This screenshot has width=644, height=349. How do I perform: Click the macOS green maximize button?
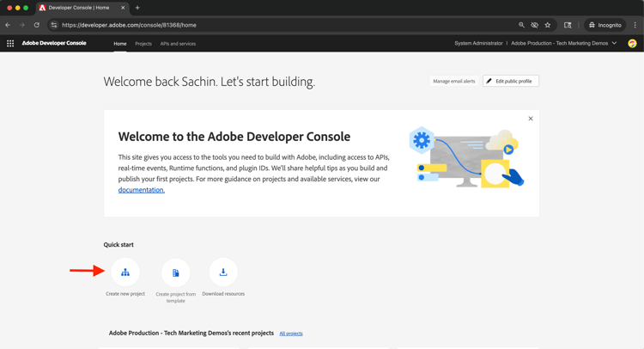26,8
